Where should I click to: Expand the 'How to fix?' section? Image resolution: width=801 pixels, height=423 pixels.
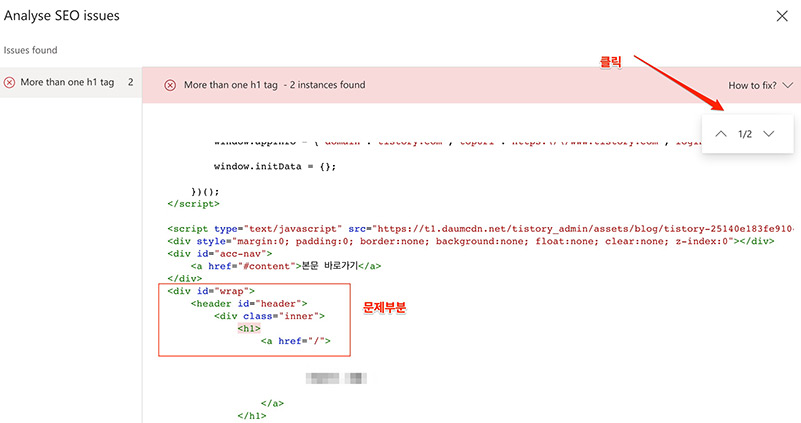tap(760, 85)
